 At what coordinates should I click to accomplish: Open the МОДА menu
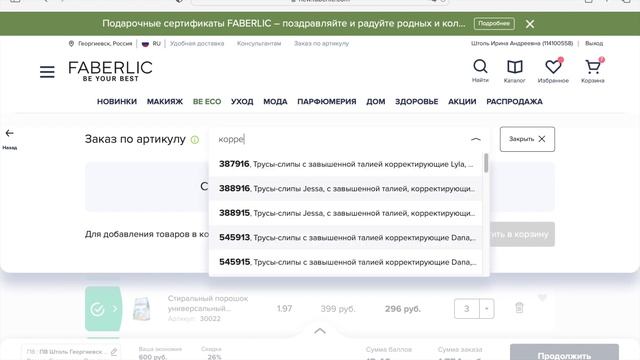pos(275,102)
